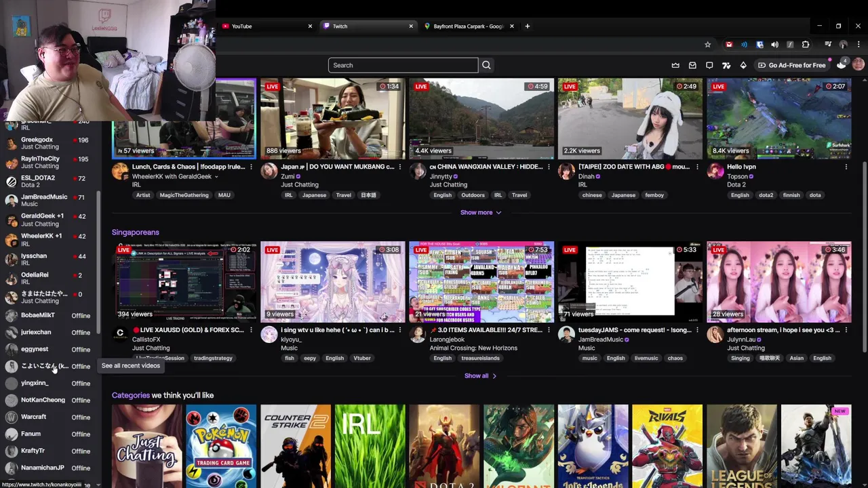This screenshot has height=488, width=868.
Task: Open the 7TV extension icon in Twitch bar
Action: coord(726,65)
